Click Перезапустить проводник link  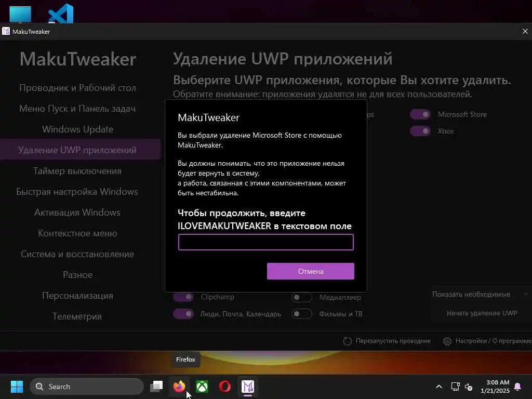(393, 341)
